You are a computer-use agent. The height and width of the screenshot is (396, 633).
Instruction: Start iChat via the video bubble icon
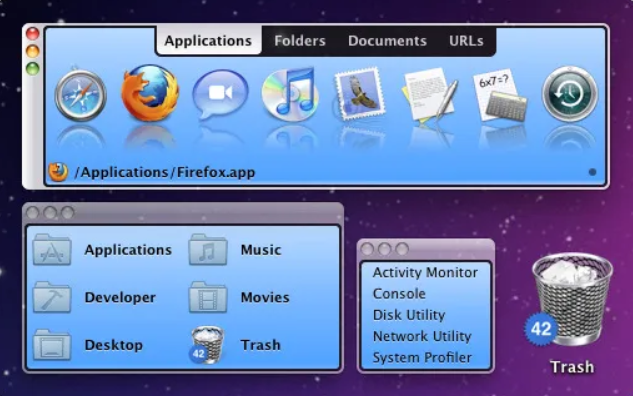tap(220, 94)
